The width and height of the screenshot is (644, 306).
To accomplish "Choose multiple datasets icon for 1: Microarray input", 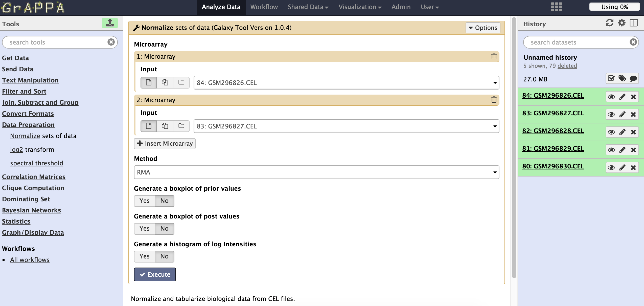I will pos(165,82).
